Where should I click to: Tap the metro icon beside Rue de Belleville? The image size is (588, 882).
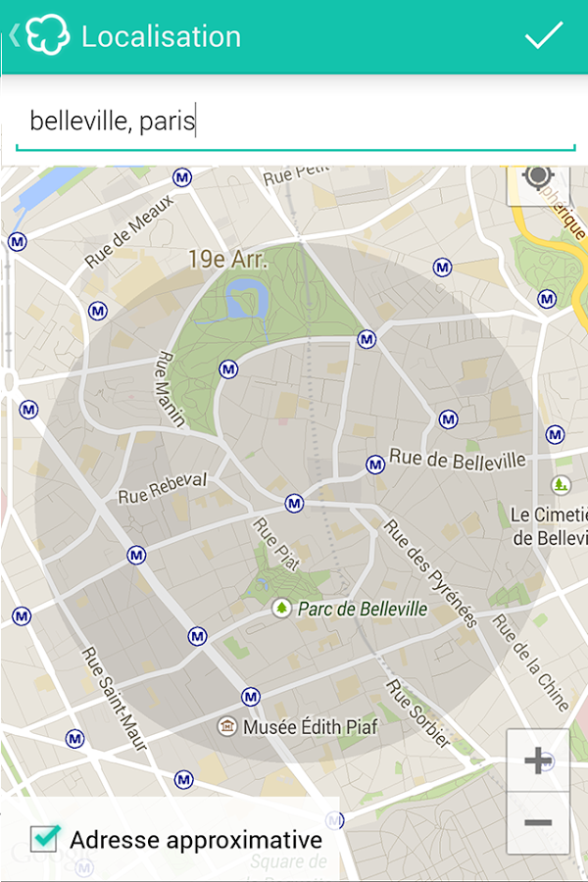tap(375, 465)
